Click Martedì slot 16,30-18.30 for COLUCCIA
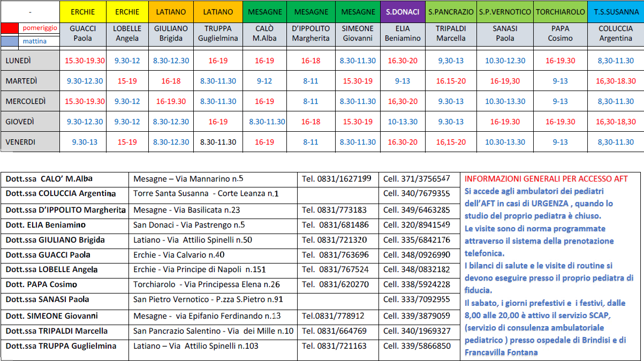Image resolution: width=644 pixels, height=361 pixels. 616,81
